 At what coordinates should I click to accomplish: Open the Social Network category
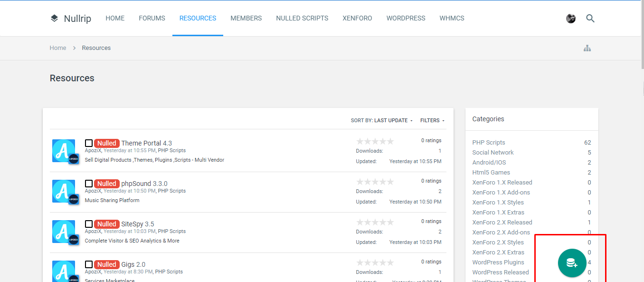(x=493, y=153)
